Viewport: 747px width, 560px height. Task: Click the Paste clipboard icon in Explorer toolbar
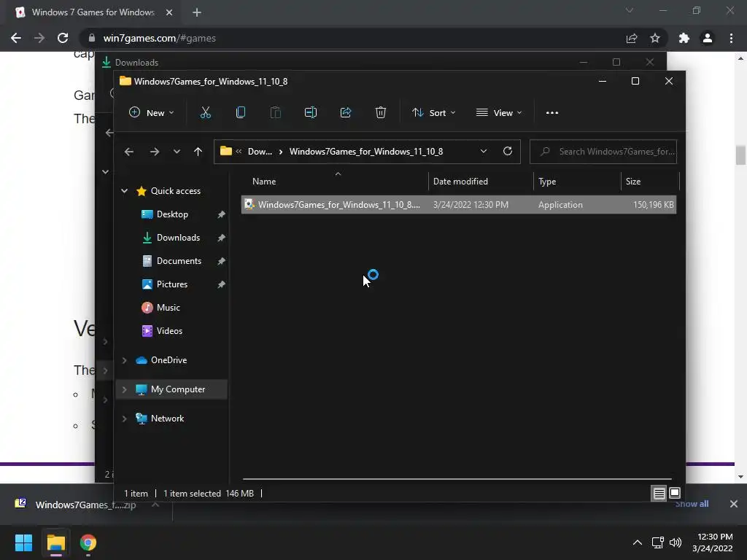point(275,113)
